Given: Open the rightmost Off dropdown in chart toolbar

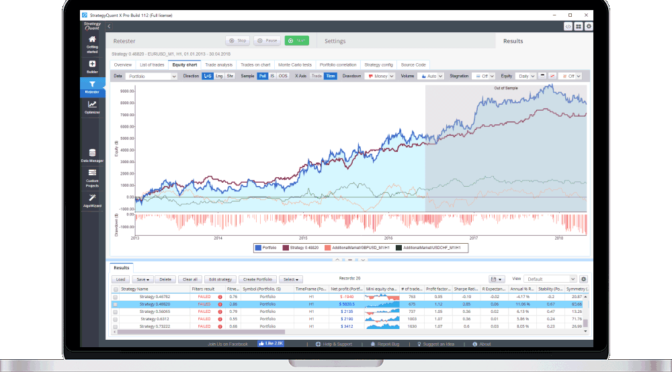Looking at the screenshot, I should click(x=570, y=76).
